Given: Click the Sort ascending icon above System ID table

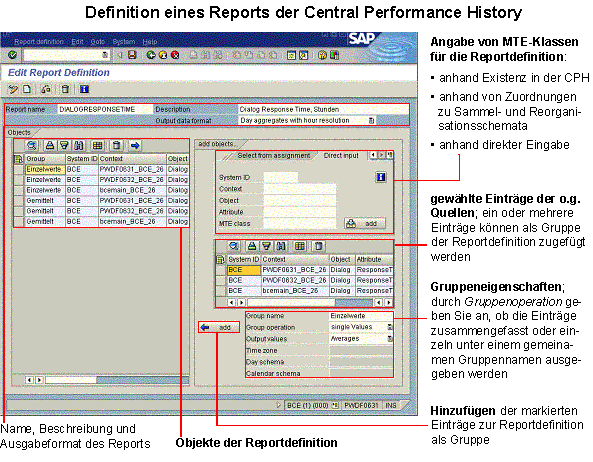Looking at the screenshot, I should coord(252,247).
